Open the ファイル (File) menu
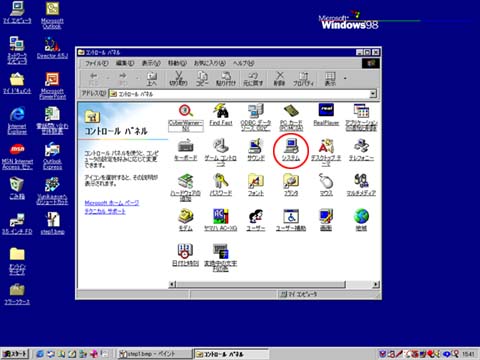The image size is (480, 360). click(96, 63)
